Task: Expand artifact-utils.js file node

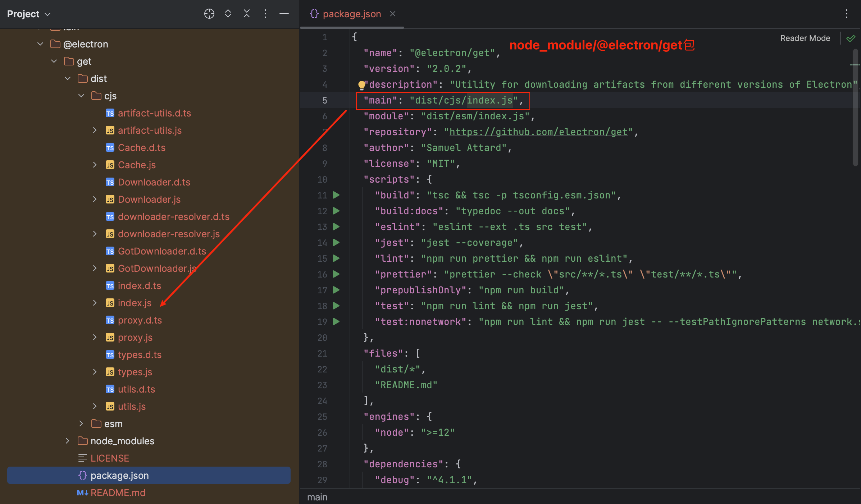Action: coord(95,130)
